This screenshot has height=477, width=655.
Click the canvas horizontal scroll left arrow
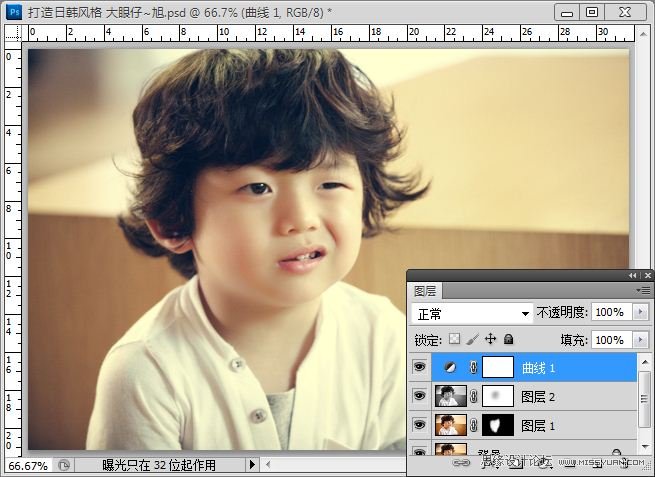point(268,464)
